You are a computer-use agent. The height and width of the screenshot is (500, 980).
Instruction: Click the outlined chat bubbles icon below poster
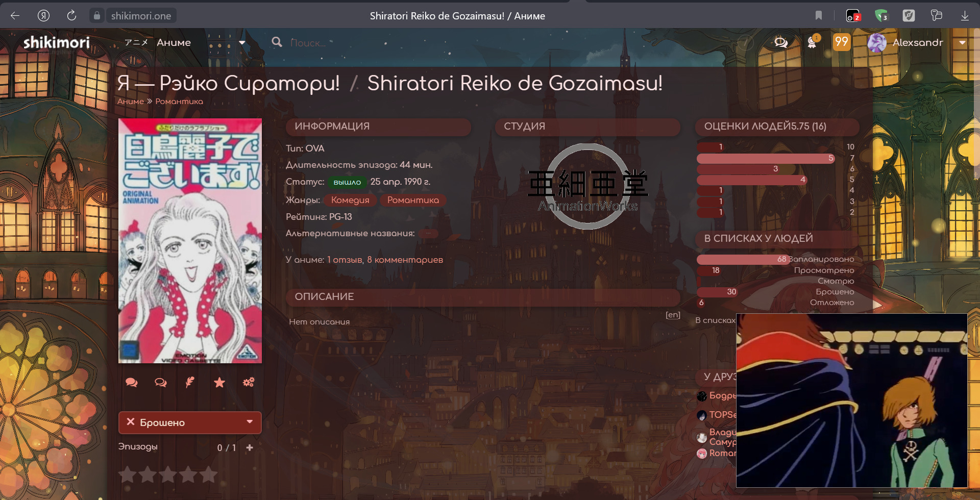[x=161, y=383]
